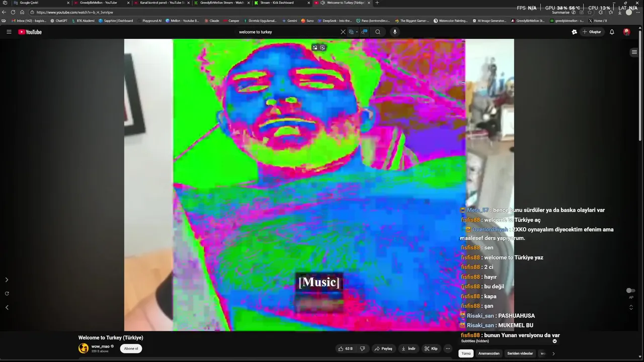Image resolution: width=644 pixels, height=362 pixels.
Task: Go back with the browser back arrow
Action: [4, 12]
